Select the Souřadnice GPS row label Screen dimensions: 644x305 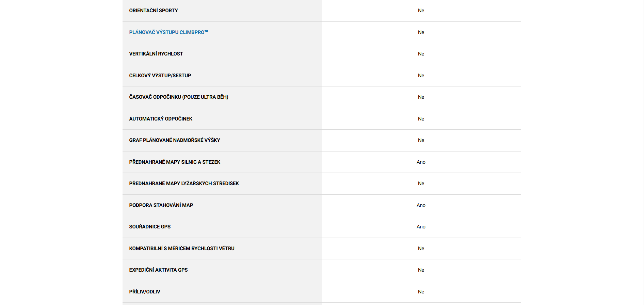(150, 227)
